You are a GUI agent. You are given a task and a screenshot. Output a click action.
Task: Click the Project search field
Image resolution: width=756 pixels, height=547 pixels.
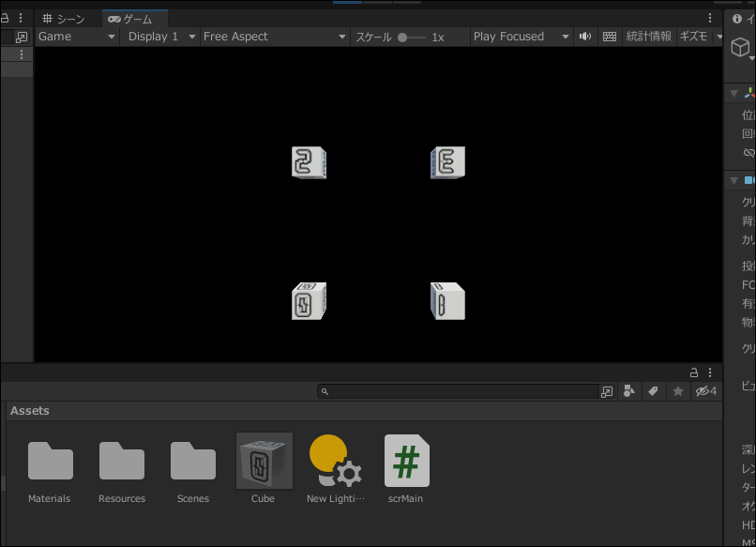459,391
